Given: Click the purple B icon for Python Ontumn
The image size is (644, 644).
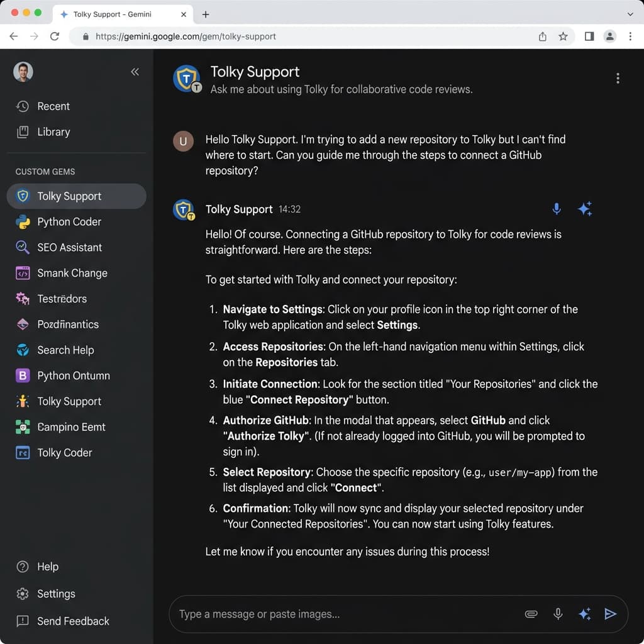Looking at the screenshot, I should (x=23, y=376).
